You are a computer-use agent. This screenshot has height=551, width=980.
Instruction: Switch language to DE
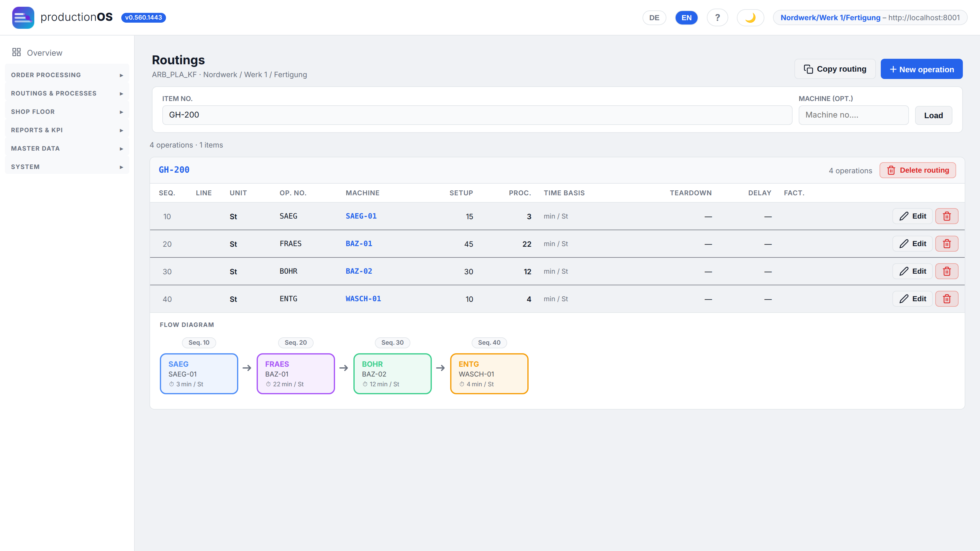pyautogui.click(x=654, y=17)
